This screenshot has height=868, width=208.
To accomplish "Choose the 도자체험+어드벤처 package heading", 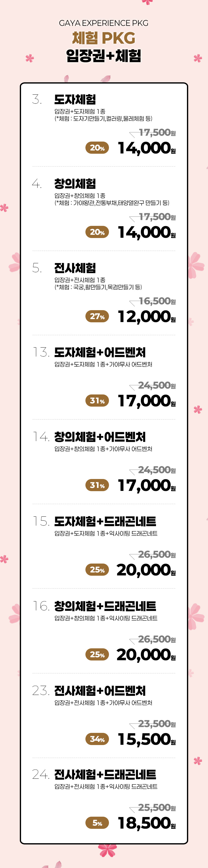I will click(100, 353).
